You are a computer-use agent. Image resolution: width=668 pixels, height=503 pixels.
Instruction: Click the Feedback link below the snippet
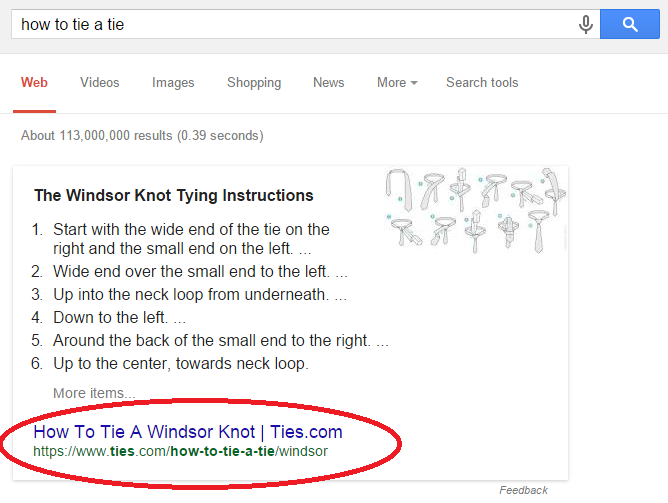pos(523,490)
